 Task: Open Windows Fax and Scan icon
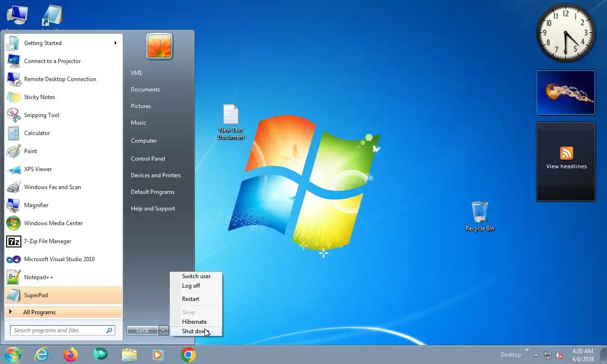click(13, 187)
